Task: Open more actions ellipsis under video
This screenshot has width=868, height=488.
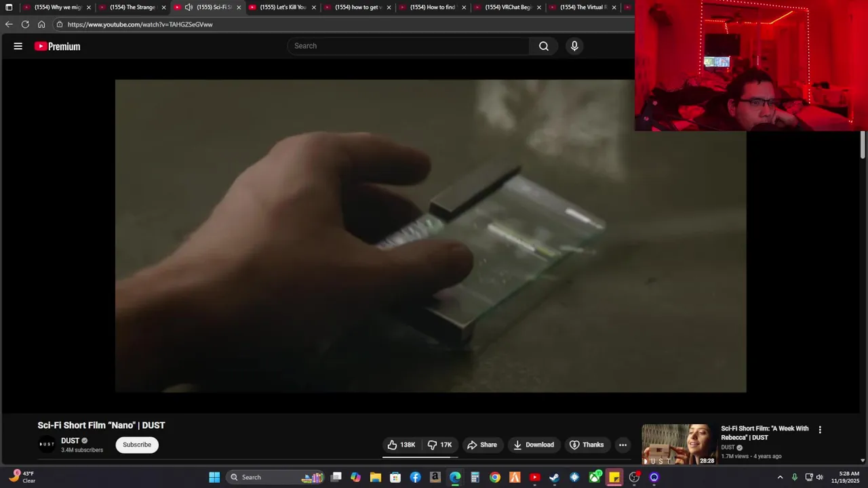Action: [623, 445]
